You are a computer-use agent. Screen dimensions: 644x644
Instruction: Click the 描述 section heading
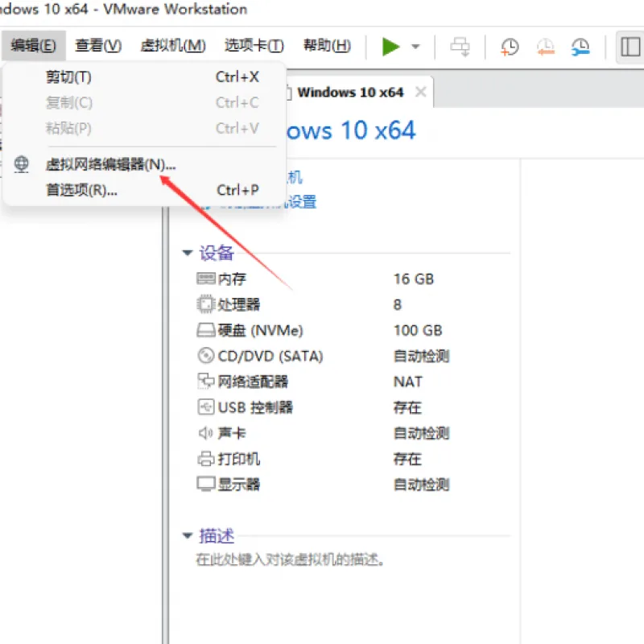[x=217, y=535]
